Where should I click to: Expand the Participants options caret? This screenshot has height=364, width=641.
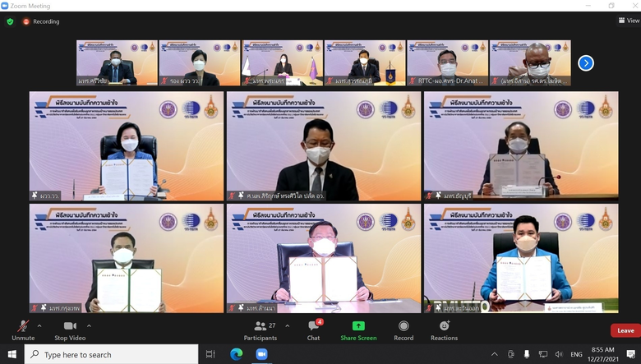(x=286, y=325)
